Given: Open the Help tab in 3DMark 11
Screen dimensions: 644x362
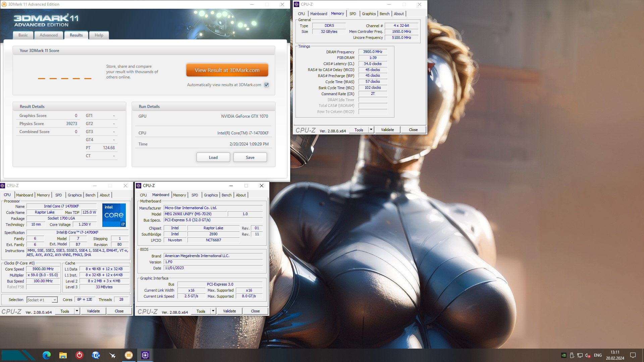Looking at the screenshot, I should 99,35.
